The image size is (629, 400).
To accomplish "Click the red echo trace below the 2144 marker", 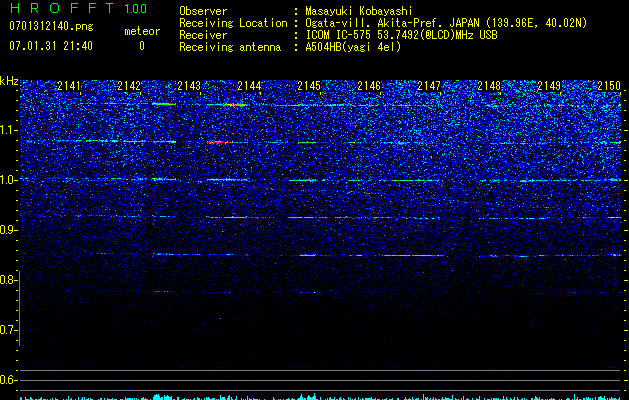I will pos(220,142).
